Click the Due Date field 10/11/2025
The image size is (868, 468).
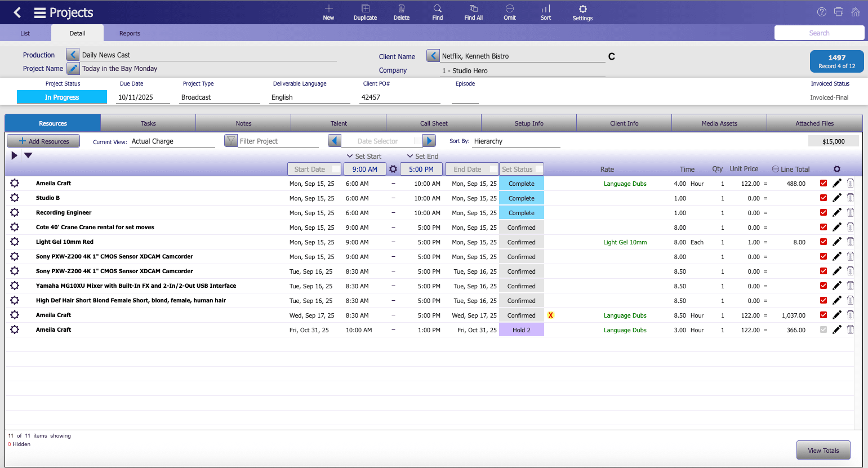coord(143,97)
